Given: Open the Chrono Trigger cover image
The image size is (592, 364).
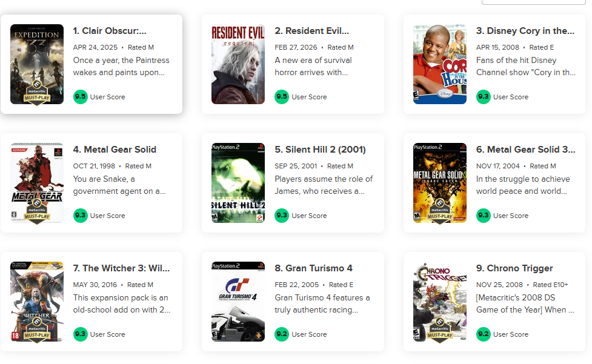Looking at the screenshot, I should point(439,302).
